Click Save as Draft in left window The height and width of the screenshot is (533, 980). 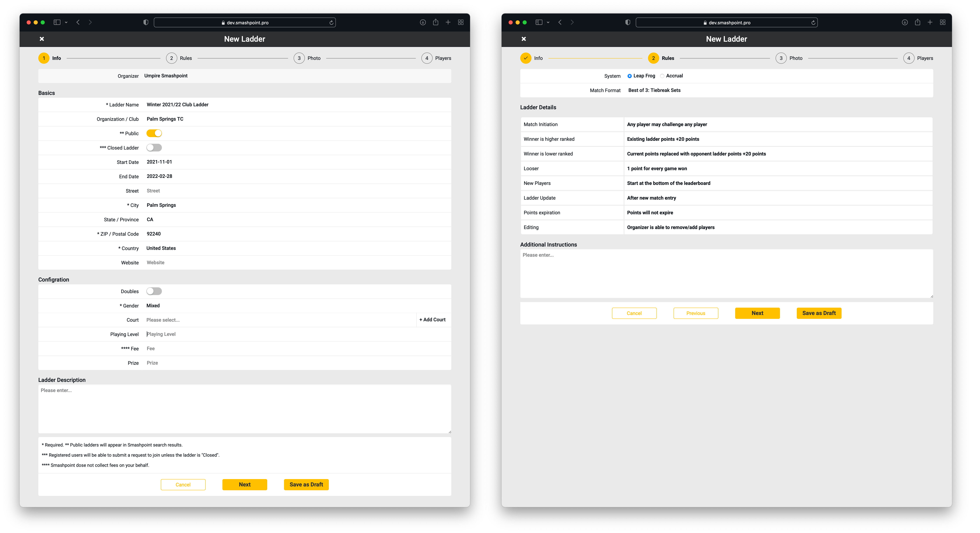coord(306,485)
